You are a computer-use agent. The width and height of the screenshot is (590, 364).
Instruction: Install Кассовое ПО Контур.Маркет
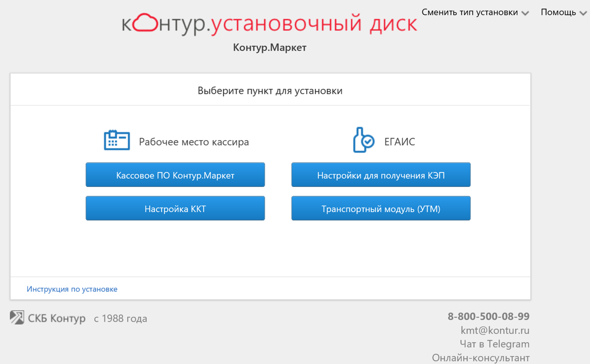click(x=175, y=175)
